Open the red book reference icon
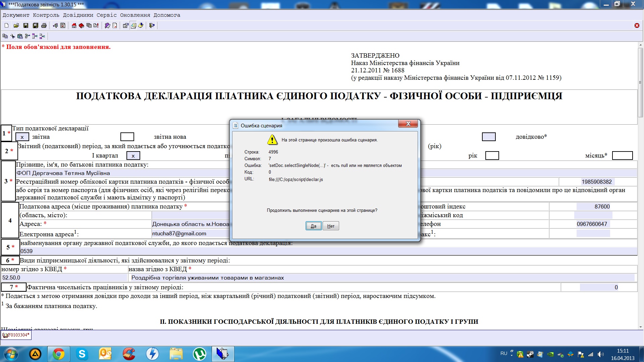 click(82, 25)
